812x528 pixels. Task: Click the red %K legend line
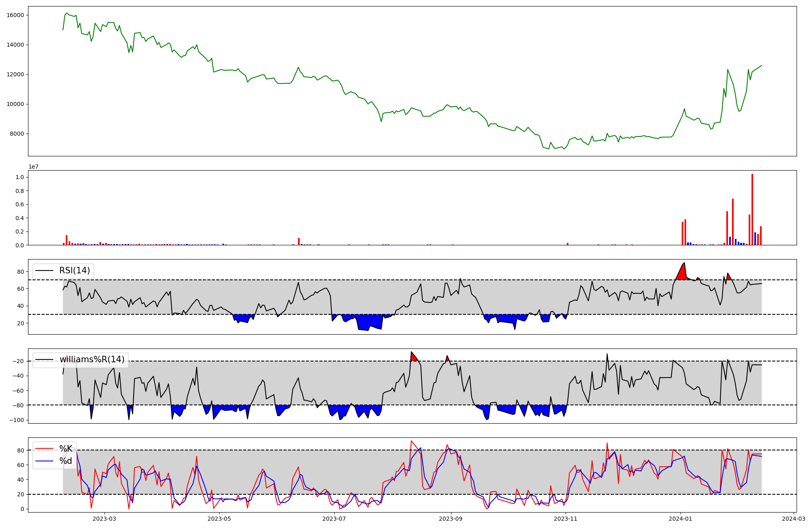tap(44, 449)
